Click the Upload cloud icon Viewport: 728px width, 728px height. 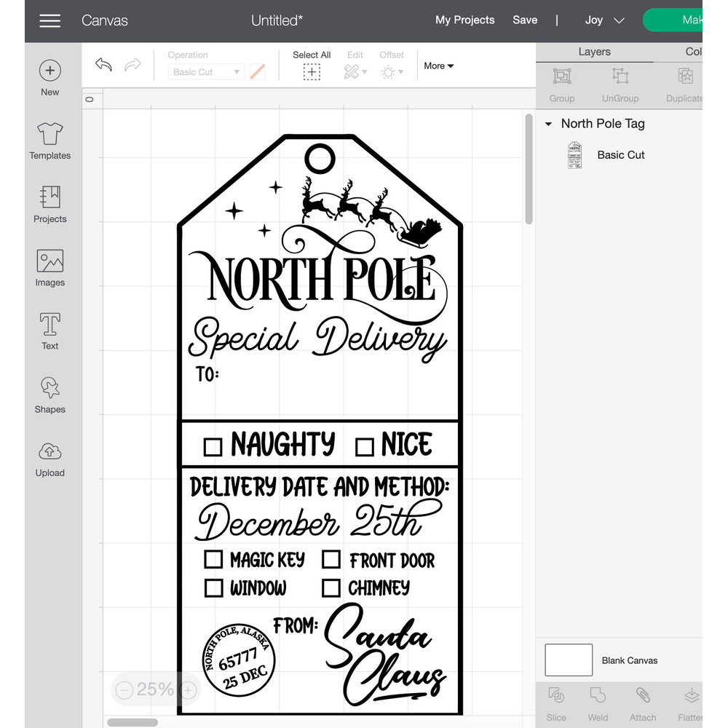(50, 451)
